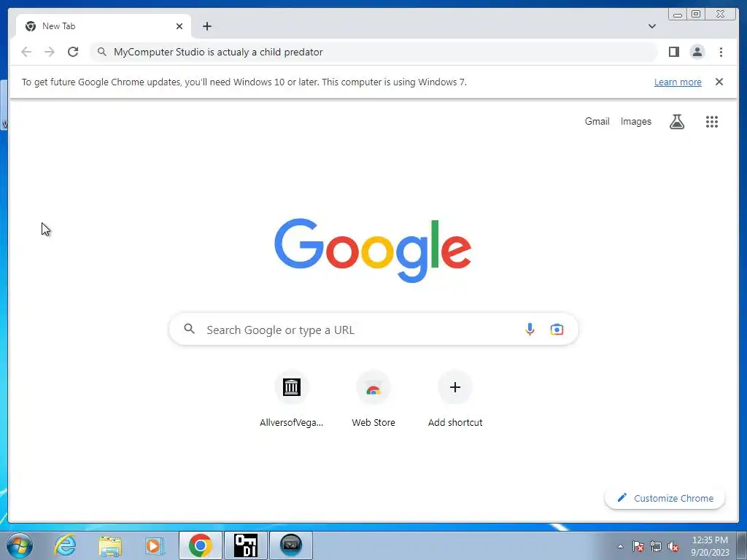The image size is (747, 560).
Task: Click the muted volume tray icon
Action: click(x=673, y=546)
